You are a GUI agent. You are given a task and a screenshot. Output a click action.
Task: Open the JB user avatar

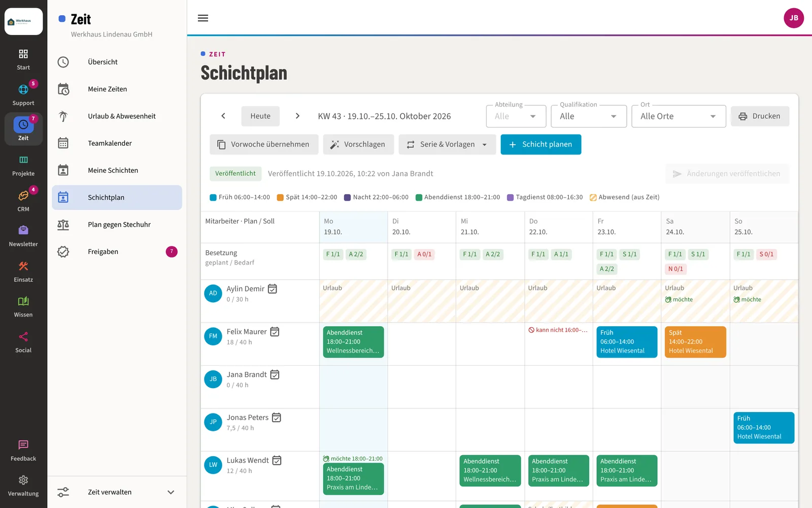coord(794,18)
